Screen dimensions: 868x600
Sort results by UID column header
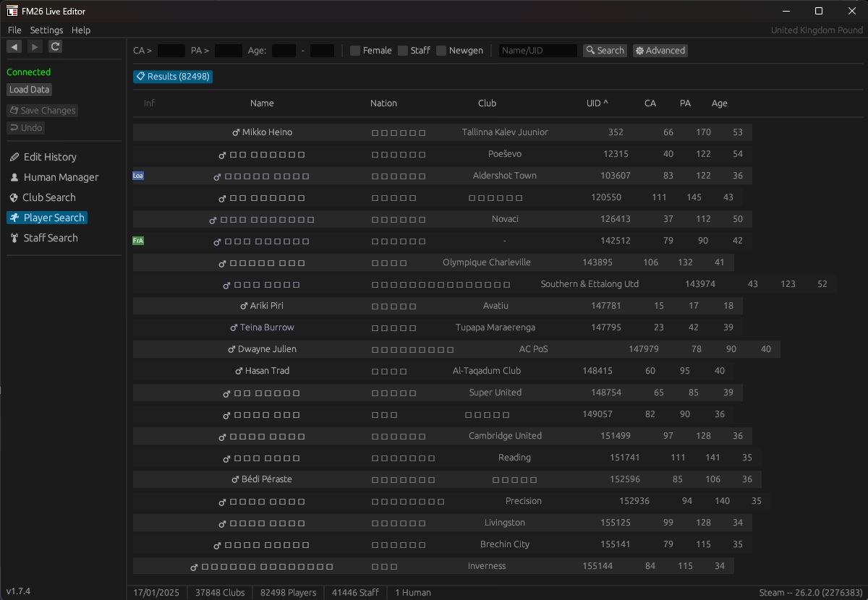597,103
